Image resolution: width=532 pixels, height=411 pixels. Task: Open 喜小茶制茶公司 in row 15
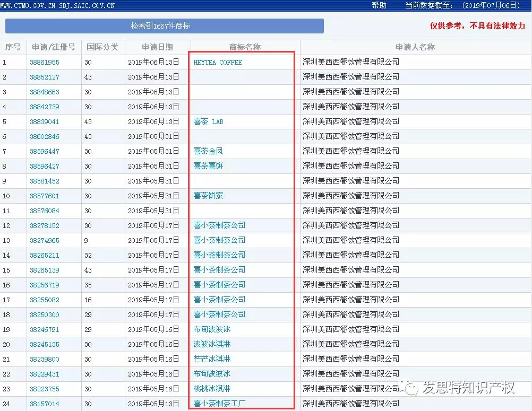coord(219,270)
